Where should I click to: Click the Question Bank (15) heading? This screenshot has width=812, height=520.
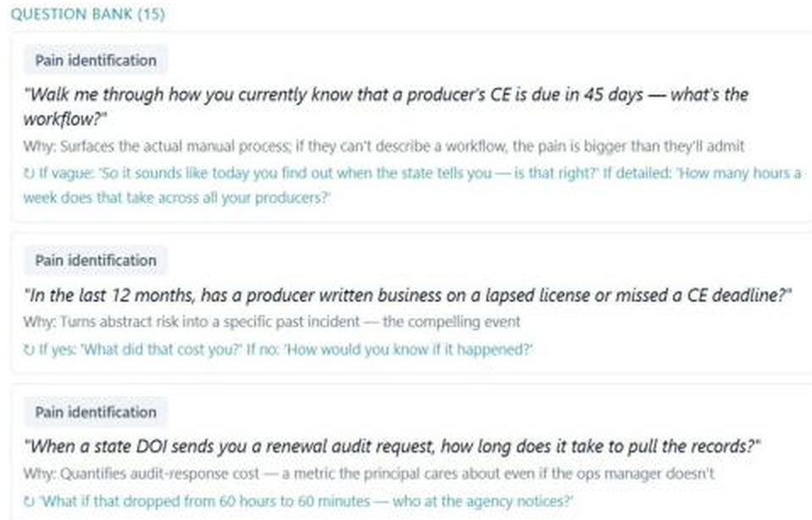(x=87, y=14)
